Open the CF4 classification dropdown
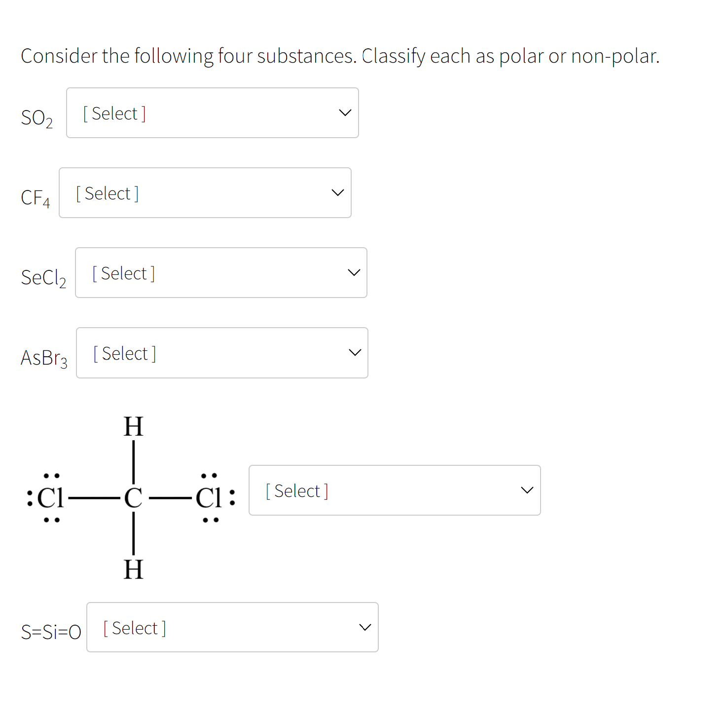The image size is (728, 715). [205, 192]
